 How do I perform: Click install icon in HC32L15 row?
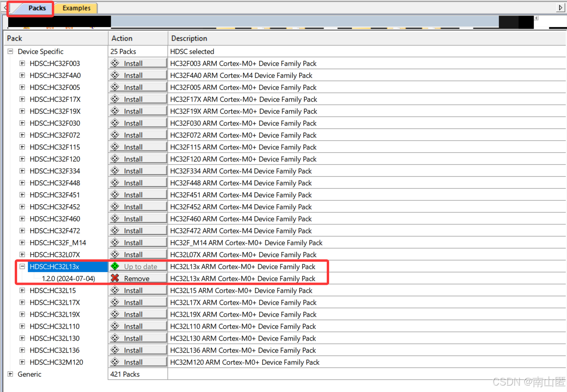[115, 290]
